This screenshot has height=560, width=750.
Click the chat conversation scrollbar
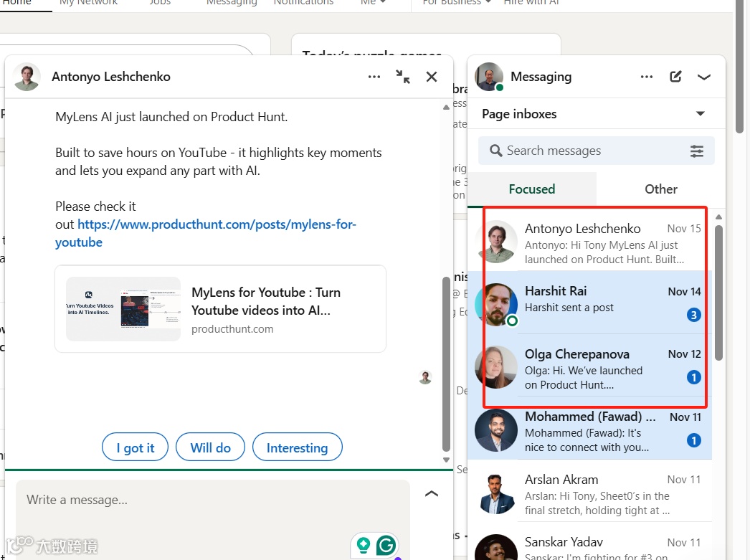[x=446, y=364]
